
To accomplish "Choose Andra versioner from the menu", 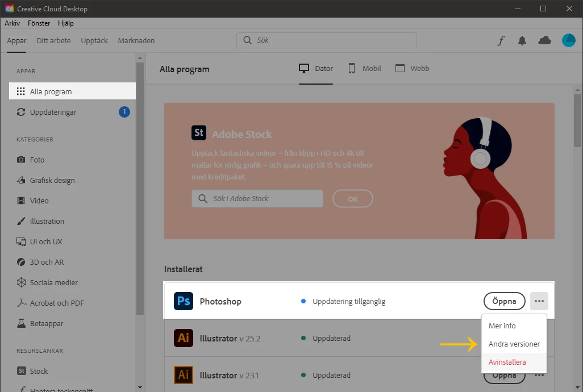I will pos(514,344).
